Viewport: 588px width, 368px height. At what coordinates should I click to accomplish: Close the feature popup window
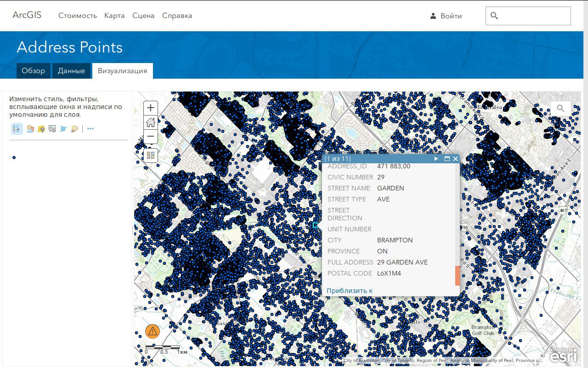click(x=456, y=159)
